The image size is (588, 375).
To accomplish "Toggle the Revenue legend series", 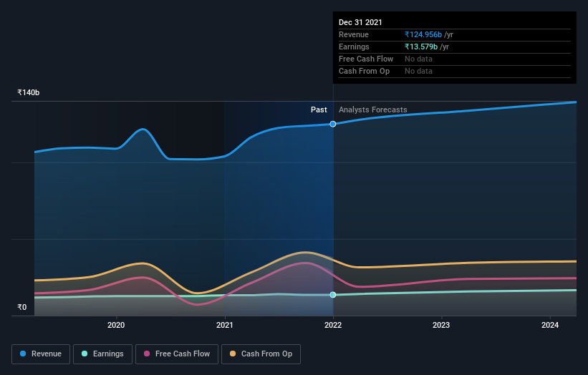I will click(x=41, y=354).
